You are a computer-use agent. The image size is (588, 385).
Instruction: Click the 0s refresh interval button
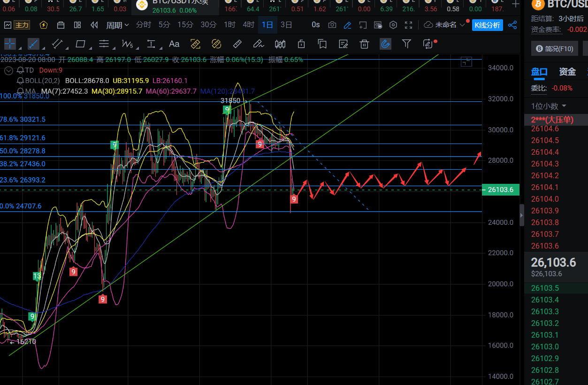pyautogui.click(x=315, y=25)
